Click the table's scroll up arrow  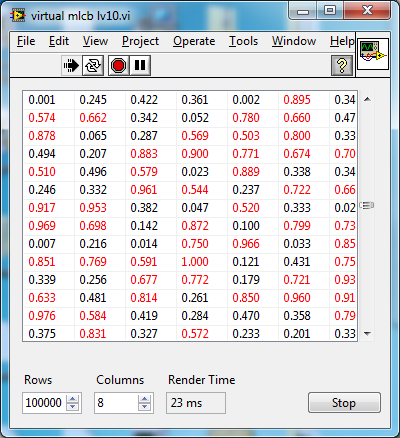point(367,99)
